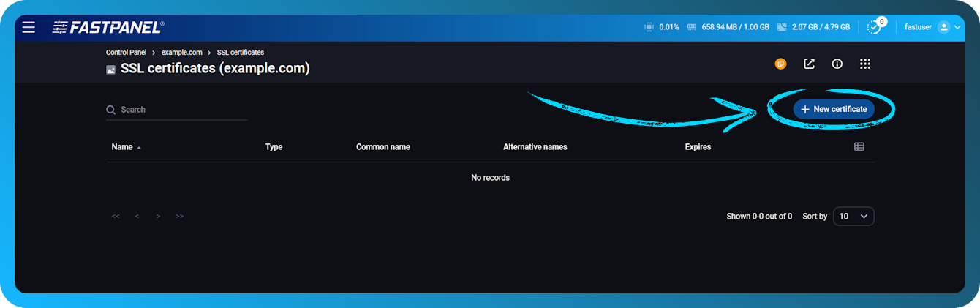The height and width of the screenshot is (308, 980).
Task: Sort the table by Name column
Action: (122, 146)
